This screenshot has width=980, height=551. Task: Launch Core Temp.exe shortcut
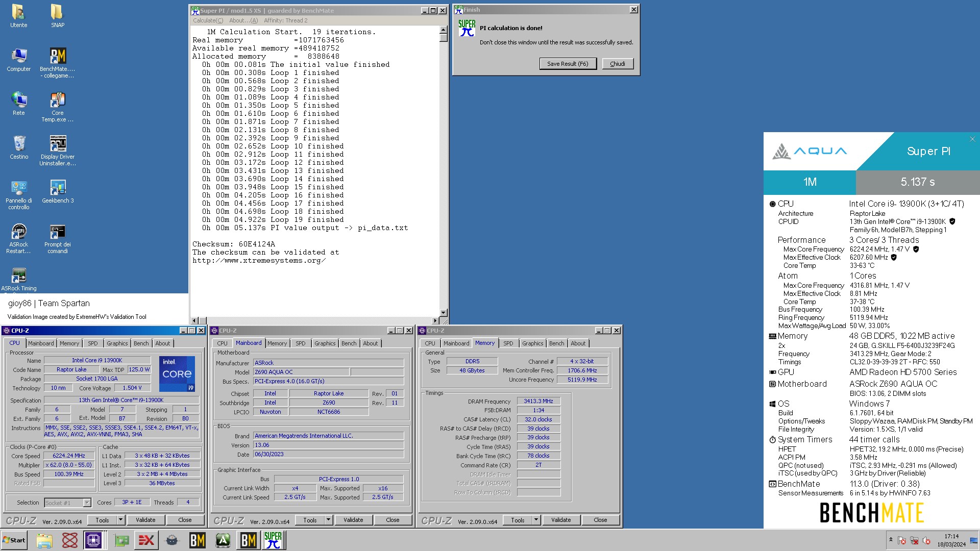coord(57,107)
